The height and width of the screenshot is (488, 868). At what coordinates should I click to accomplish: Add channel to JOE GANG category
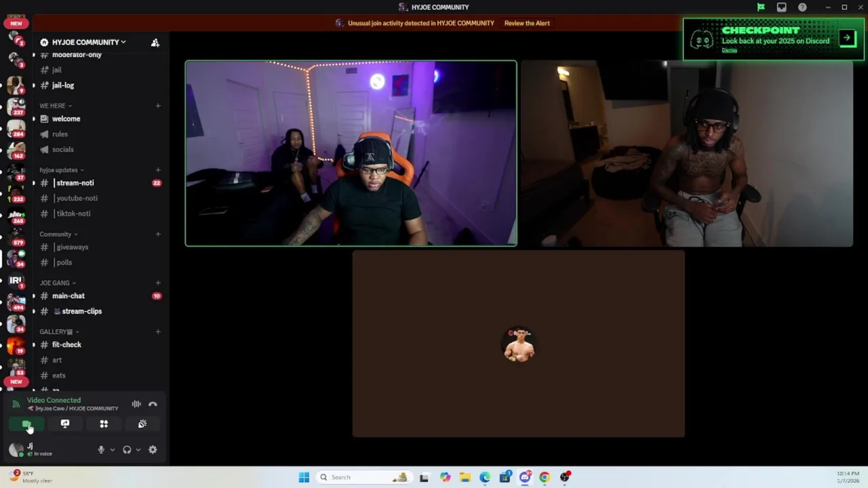click(158, 283)
